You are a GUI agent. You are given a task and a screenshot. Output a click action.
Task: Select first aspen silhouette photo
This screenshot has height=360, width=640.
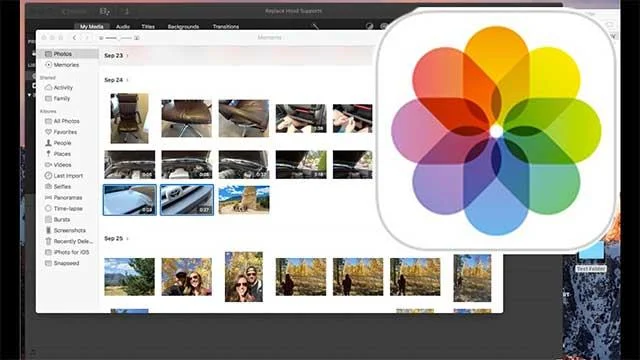click(x=301, y=277)
